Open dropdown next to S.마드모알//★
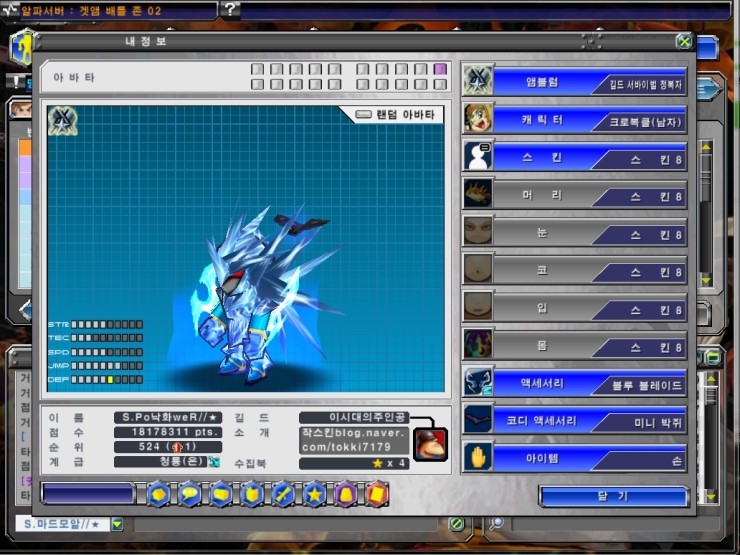Screen dimensions: 740x555 coord(117,524)
